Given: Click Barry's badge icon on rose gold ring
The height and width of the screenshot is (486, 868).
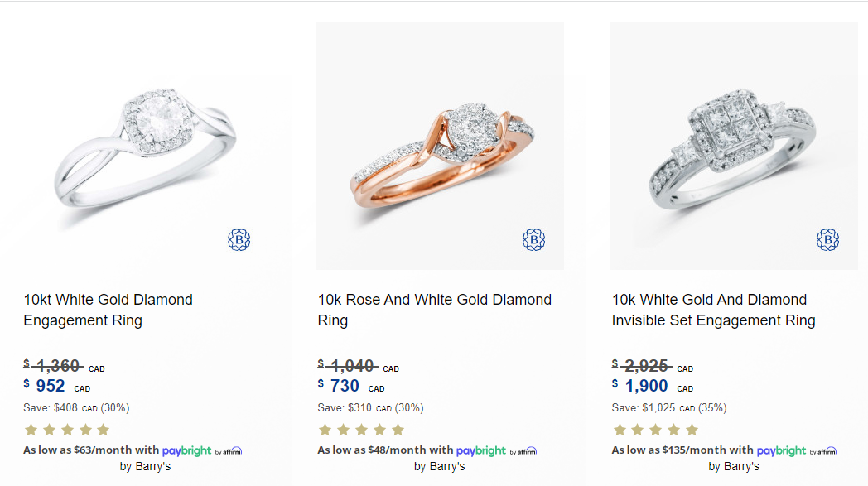Looking at the screenshot, I should 533,239.
